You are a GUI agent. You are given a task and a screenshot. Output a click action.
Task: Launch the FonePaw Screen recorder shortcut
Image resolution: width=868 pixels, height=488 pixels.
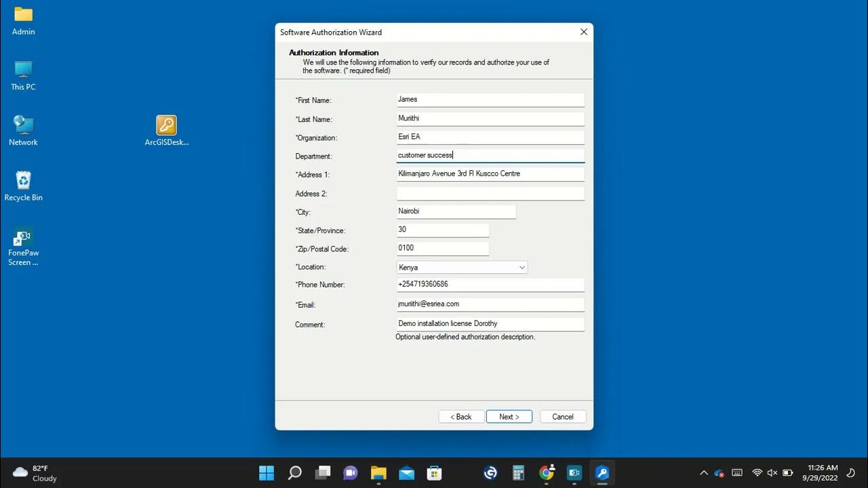[24, 247]
